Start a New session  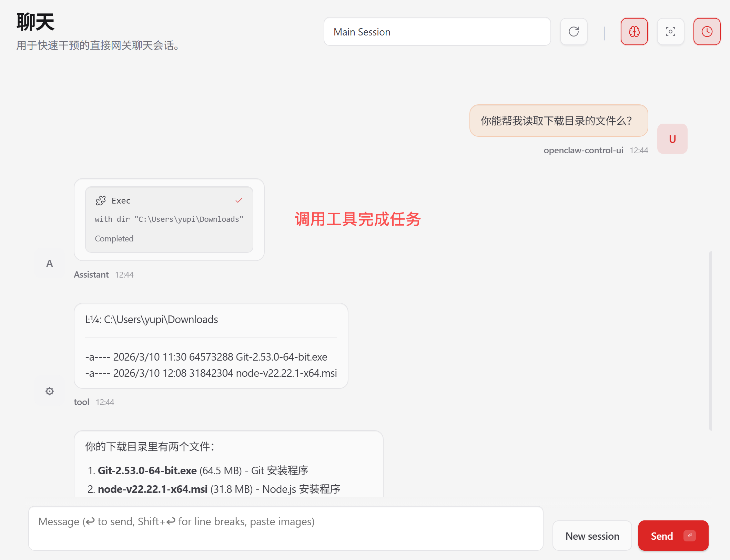592,536
